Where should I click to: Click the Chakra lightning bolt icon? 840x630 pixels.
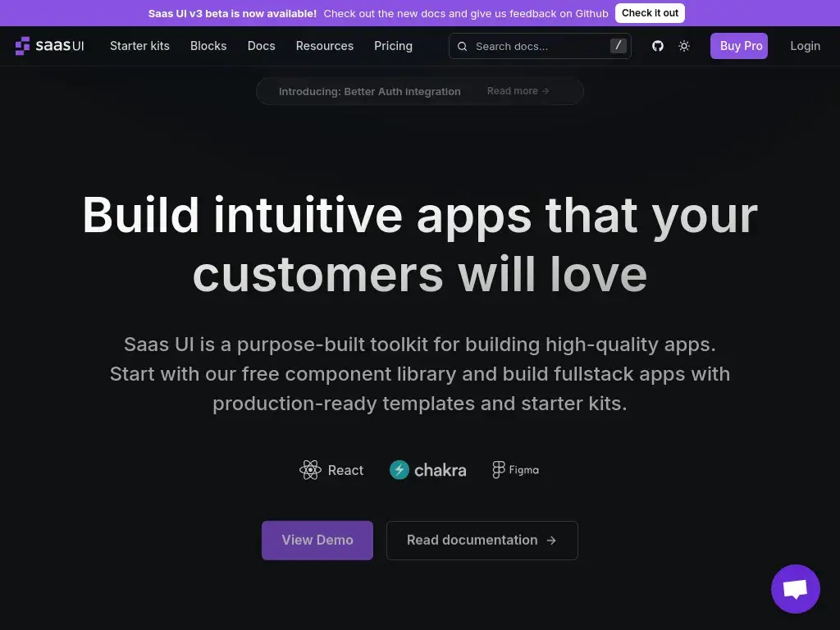tap(399, 470)
